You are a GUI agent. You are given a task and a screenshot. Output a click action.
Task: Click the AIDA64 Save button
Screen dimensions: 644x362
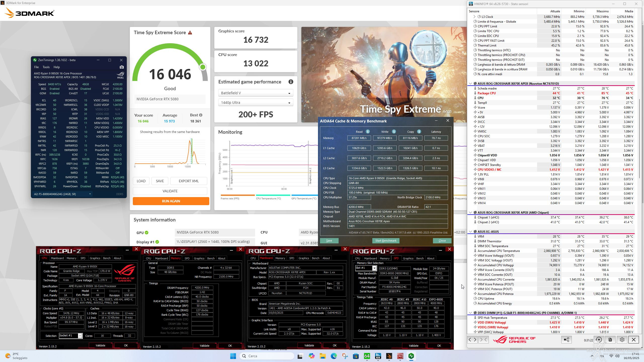329,241
